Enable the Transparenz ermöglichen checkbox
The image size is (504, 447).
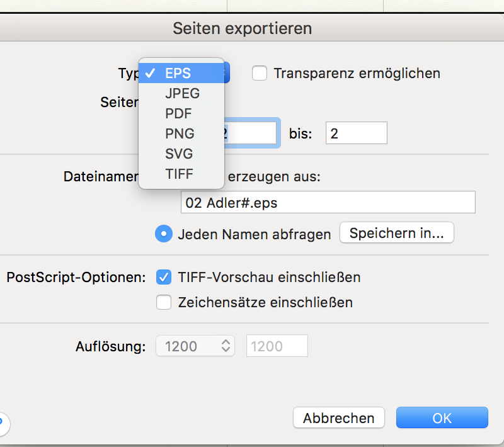[x=260, y=73]
